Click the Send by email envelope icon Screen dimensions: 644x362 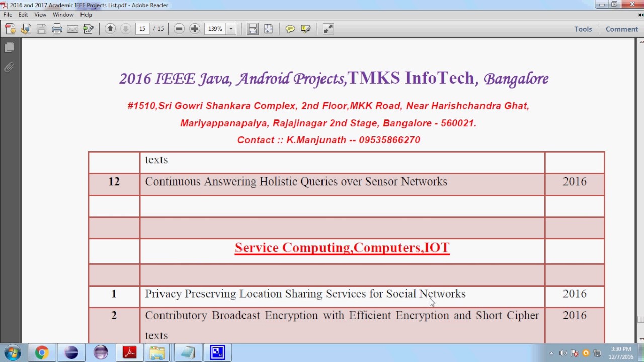click(72, 29)
